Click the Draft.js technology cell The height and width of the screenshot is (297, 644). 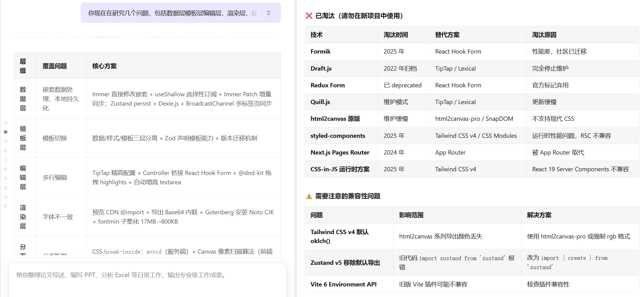[321, 68]
